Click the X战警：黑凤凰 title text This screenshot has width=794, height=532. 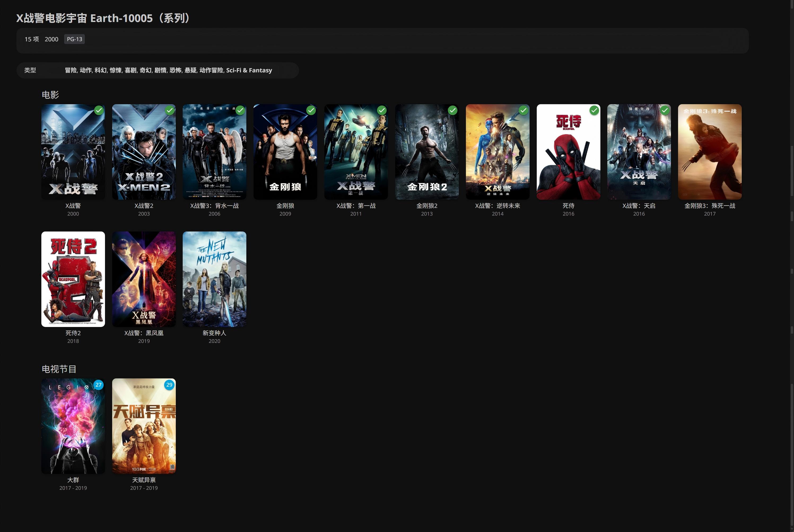coord(144,333)
